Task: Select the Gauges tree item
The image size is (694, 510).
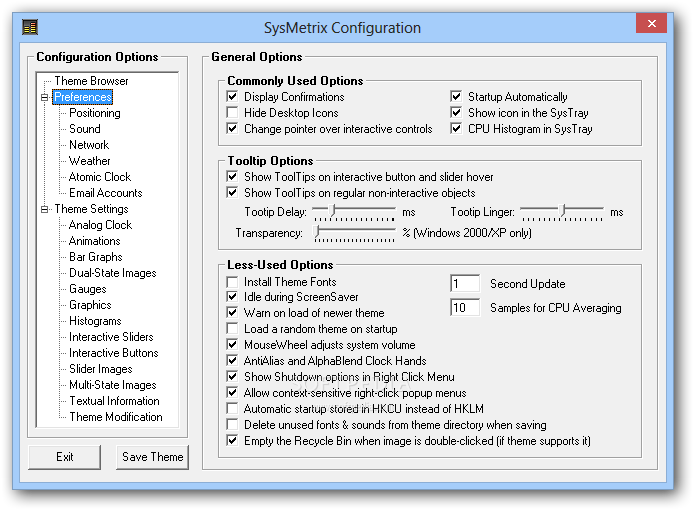Action: pos(88,289)
